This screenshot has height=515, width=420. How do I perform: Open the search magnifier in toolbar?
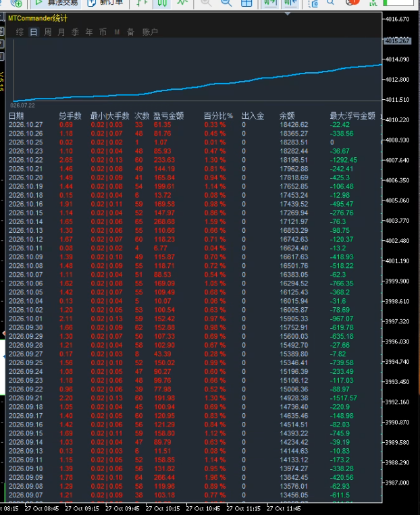pyautogui.click(x=331, y=3)
